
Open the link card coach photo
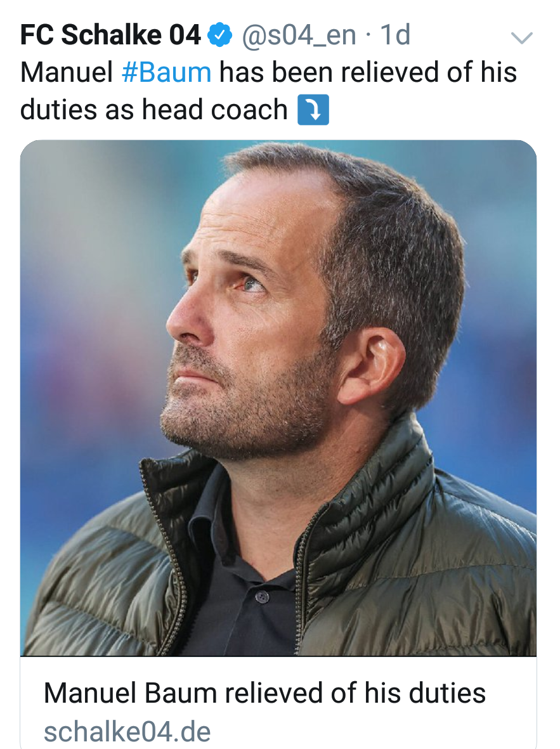278,398
